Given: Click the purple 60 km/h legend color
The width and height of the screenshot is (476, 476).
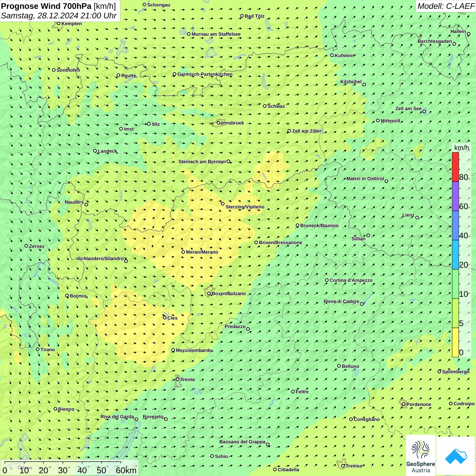Looking at the screenshot, I should (455, 197).
